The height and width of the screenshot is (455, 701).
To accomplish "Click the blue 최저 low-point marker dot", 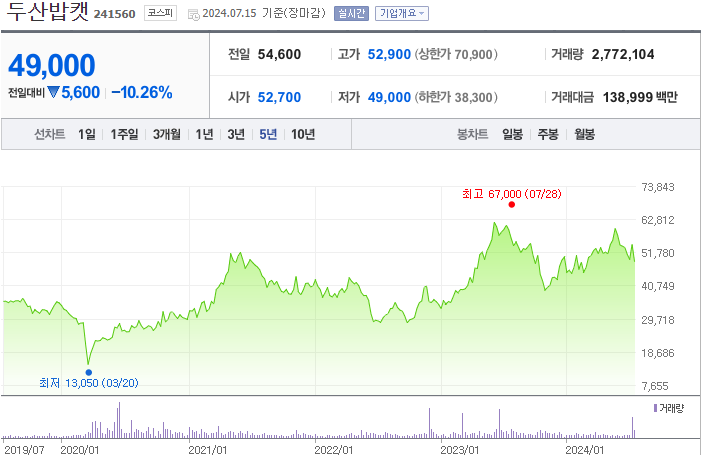I will 89,372.
